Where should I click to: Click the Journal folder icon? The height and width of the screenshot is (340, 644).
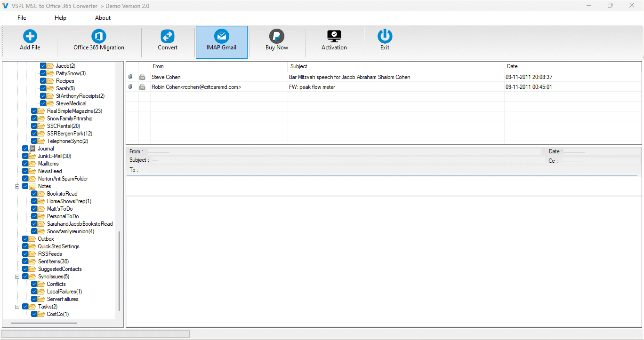tap(32, 149)
